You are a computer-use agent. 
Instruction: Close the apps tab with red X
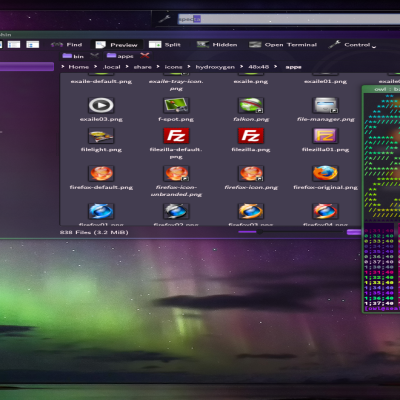(x=145, y=56)
